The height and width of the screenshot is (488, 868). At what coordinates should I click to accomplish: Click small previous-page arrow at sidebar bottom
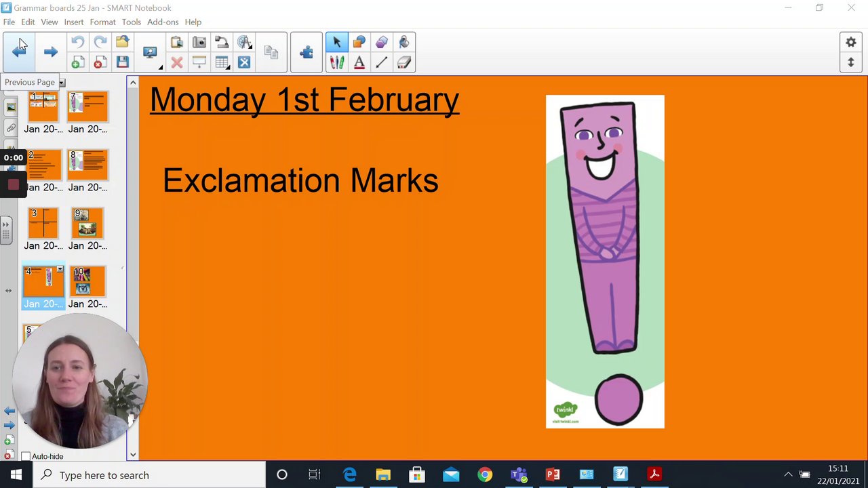[x=9, y=411]
